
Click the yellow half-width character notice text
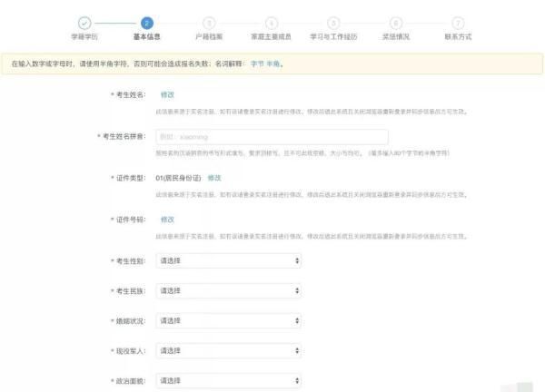coord(146,64)
